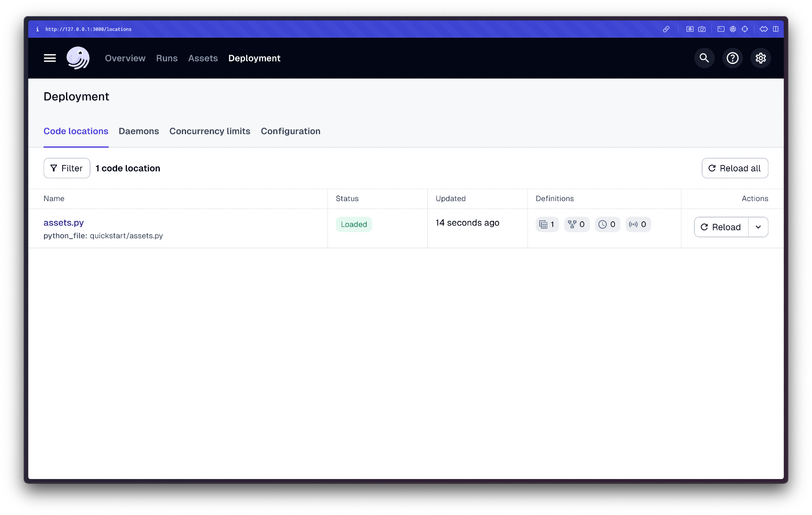Click the '1 code location' count text
Screen dimensions: 812x515
point(128,168)
